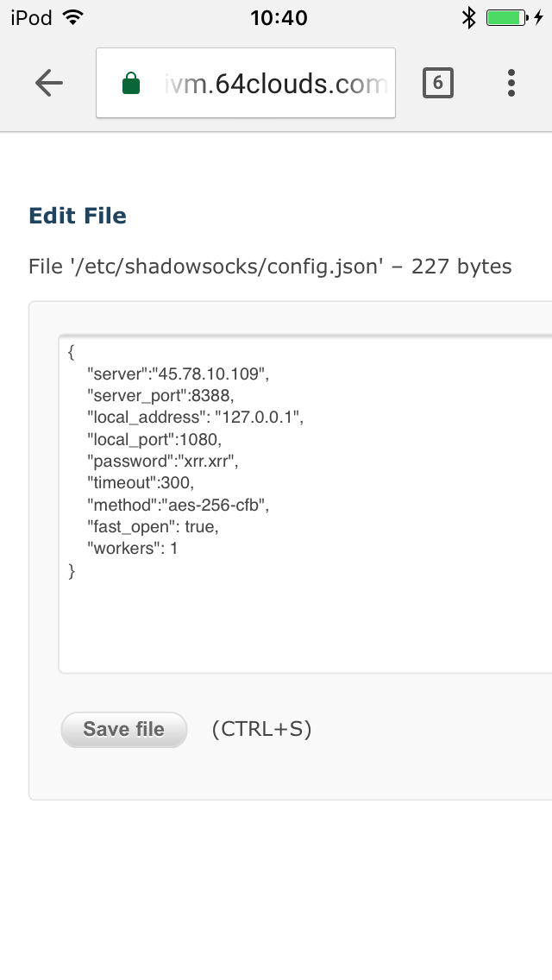This screenshot has width=552, height=980.
Task: Focus the ivm.64clouds.com address bar
Action: (246, 83)
